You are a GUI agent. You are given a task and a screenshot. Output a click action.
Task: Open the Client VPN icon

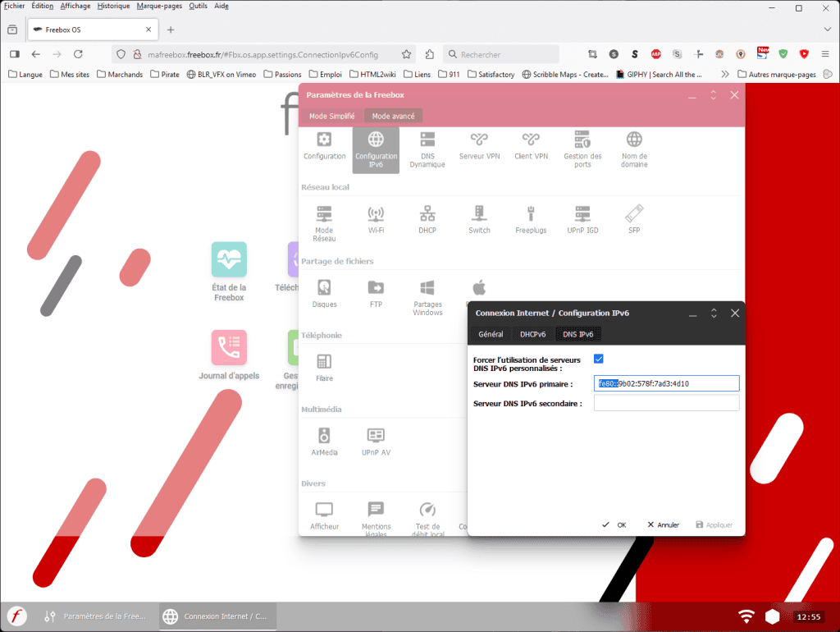pos(531,146)
